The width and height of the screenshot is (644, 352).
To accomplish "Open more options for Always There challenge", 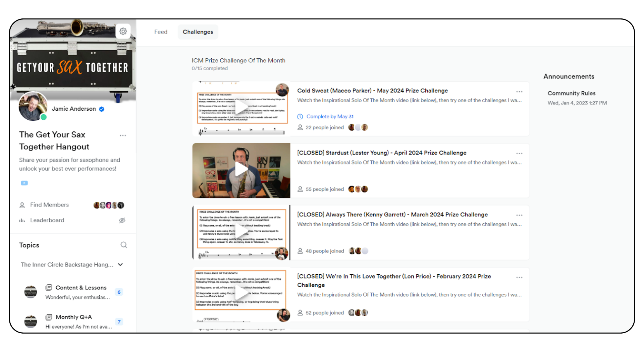I will coord(519,215).
